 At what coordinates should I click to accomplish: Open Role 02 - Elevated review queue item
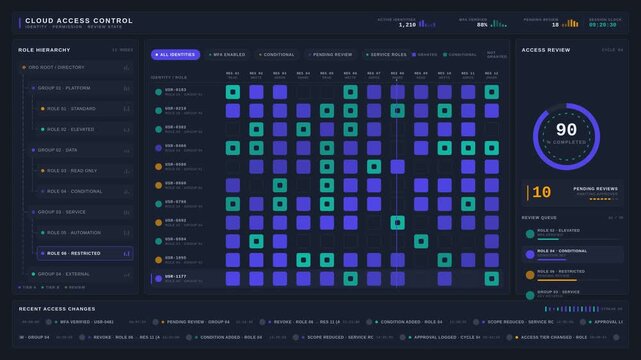(573, 234)
